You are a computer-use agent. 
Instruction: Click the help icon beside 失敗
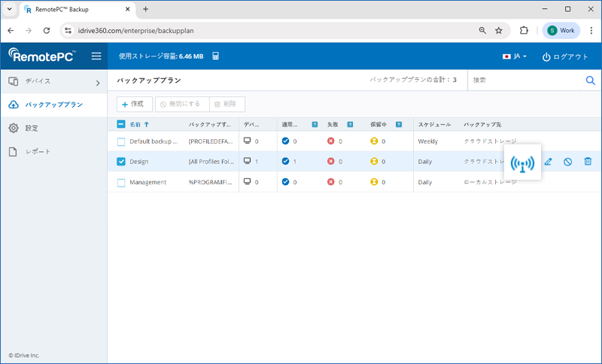point(350,124)
